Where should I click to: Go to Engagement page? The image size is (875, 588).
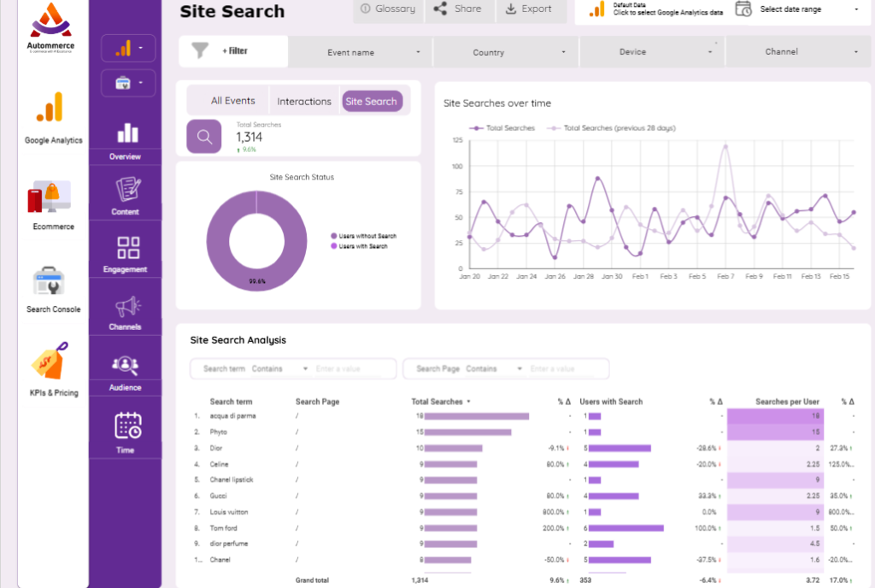coord(125,255)
